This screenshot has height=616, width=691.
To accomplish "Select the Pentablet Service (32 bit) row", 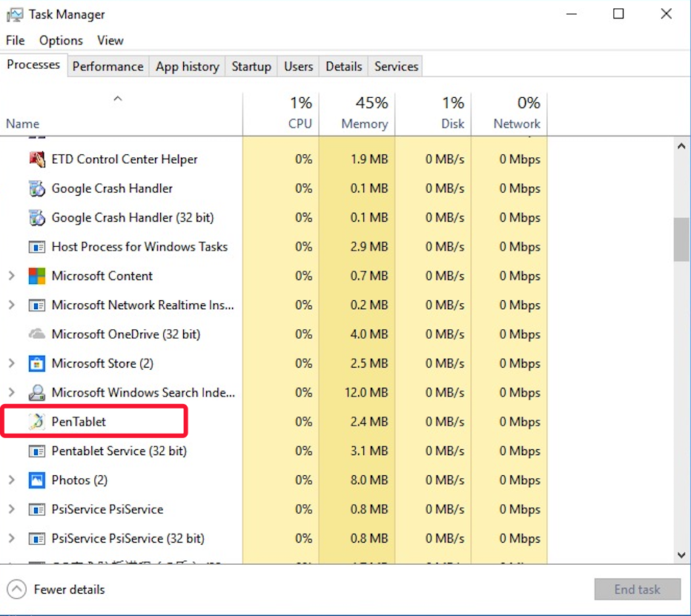I will tap(119, 451).
